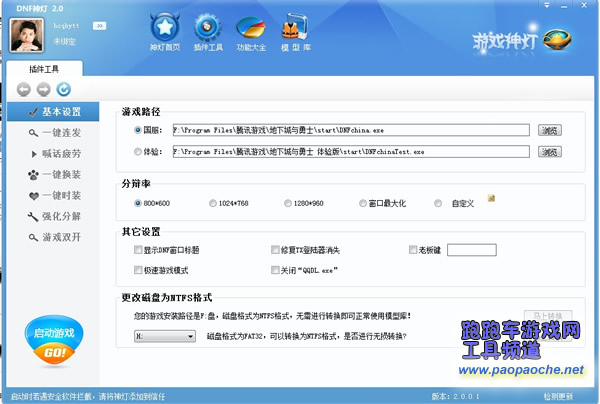Screen dimensions: 600x404
Task: Click the 启动游戏 GO button
Action: (54, 341)
